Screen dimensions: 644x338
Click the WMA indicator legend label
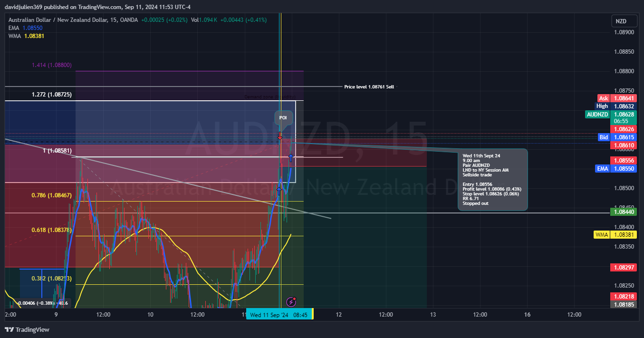(x=14, y=36)
